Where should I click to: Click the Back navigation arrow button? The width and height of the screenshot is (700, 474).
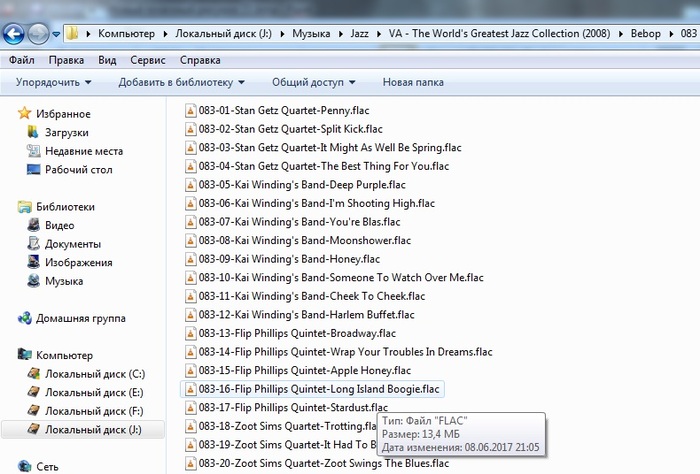pos(14,34)
